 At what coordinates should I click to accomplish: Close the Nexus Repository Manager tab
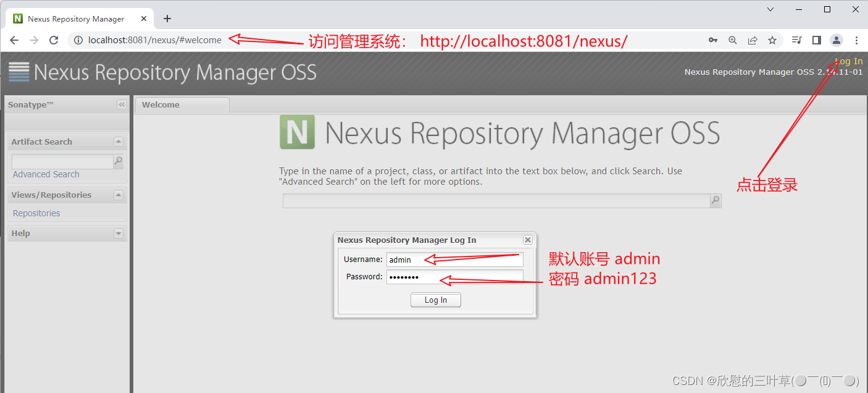click(144, 19)
